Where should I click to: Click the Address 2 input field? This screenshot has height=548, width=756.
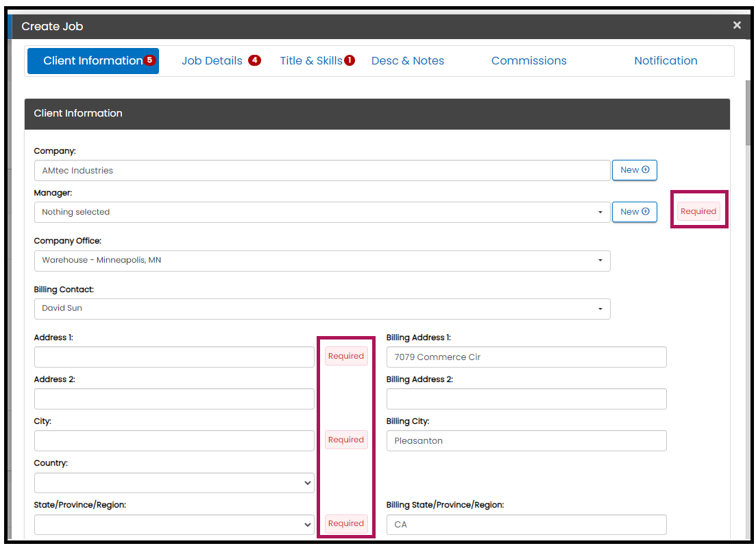tap(174, 399)
